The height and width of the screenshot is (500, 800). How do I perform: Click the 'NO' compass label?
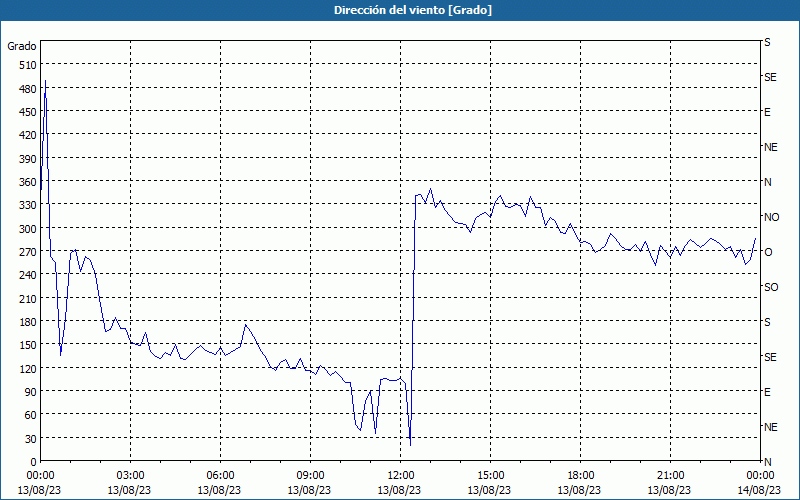(771, 217)
